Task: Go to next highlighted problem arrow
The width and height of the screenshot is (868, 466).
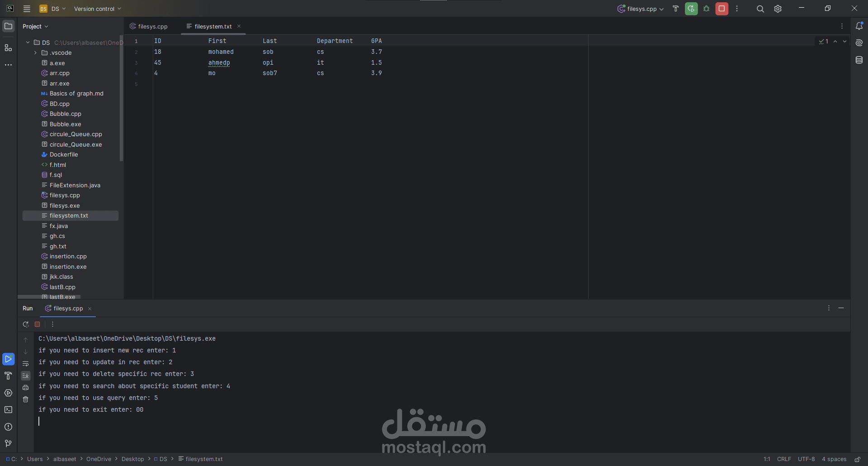Action: [844, 41]
